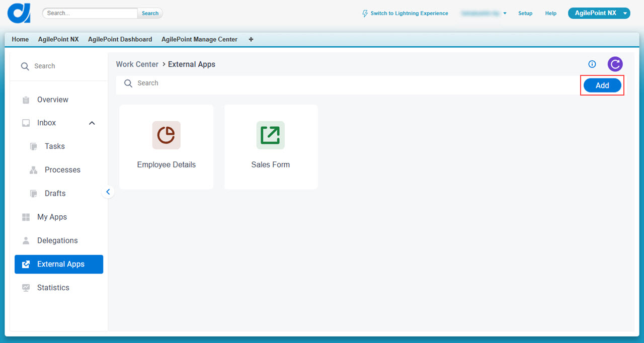The image size is (644, 343).
Task: Click the purple refresh icon
Action: [x=615, y=64]
